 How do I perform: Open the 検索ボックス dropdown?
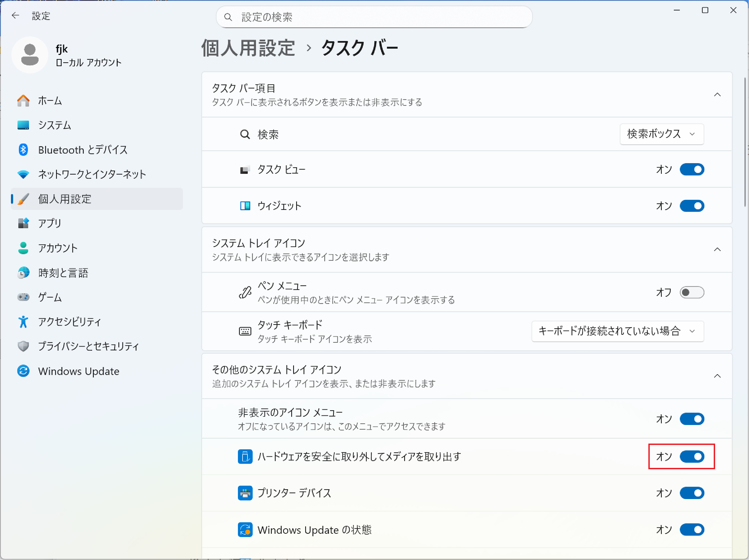pyautogui.click(x=661, y=134)
